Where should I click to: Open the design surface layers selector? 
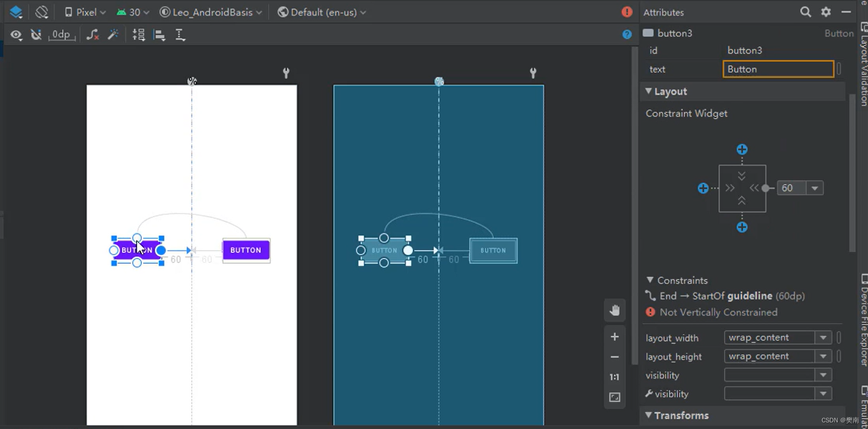click(16, 12)
